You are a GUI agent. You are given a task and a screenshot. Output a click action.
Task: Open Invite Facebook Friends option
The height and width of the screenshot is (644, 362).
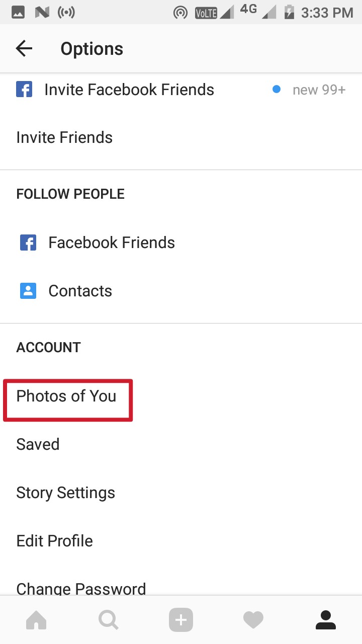(129, 90)
